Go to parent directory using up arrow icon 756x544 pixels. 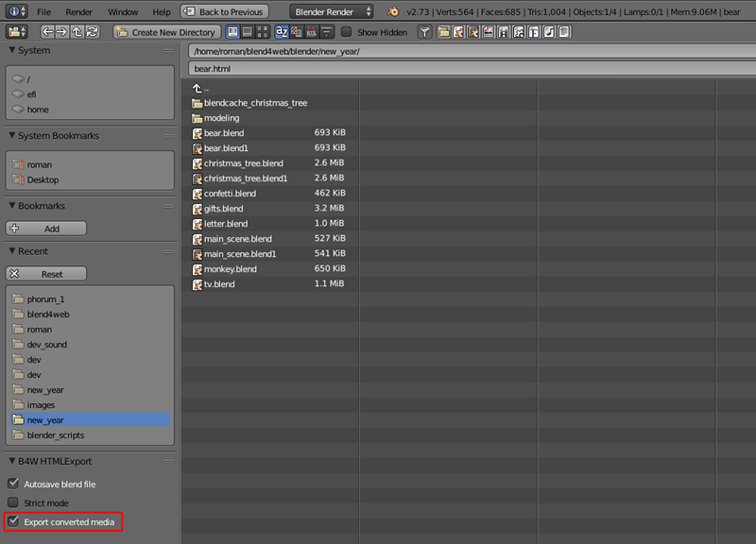(x=77, y=32)
